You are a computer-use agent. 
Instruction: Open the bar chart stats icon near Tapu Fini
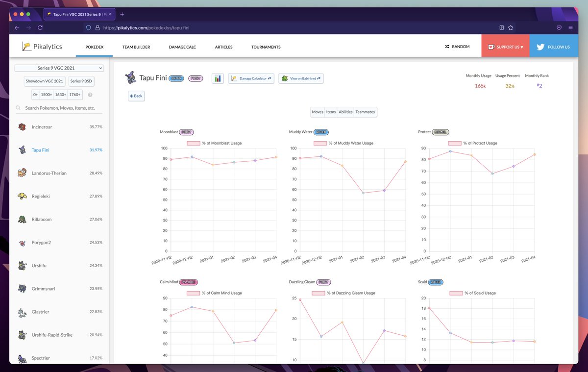pyautogui.click(x=218, y=78)
